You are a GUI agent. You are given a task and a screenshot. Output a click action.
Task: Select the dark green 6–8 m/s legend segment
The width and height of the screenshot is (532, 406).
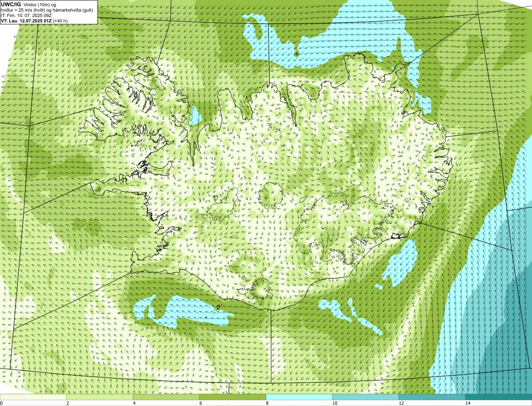click(x=233, y=397)
